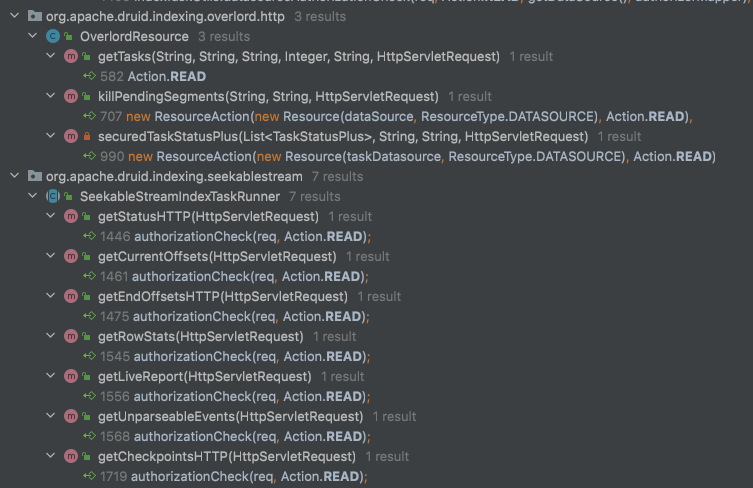This screenshot has height=488, width=753.
Task: Collapse the securedTaskStatusPlus method node
Action: (50, 136)
